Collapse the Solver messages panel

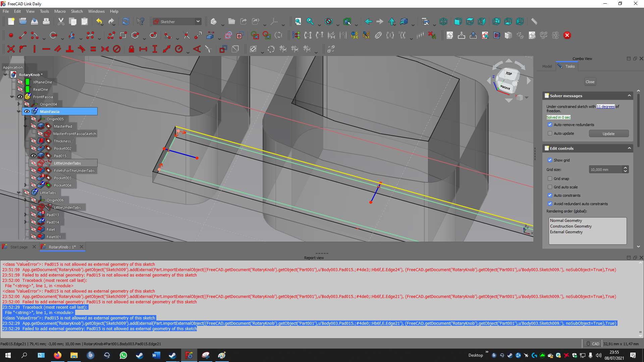pyautogui.click(x=629, y=96)
